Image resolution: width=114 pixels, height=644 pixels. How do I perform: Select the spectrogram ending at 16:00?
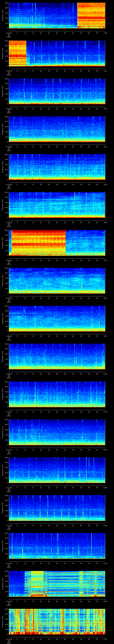[x=57, y=584]
